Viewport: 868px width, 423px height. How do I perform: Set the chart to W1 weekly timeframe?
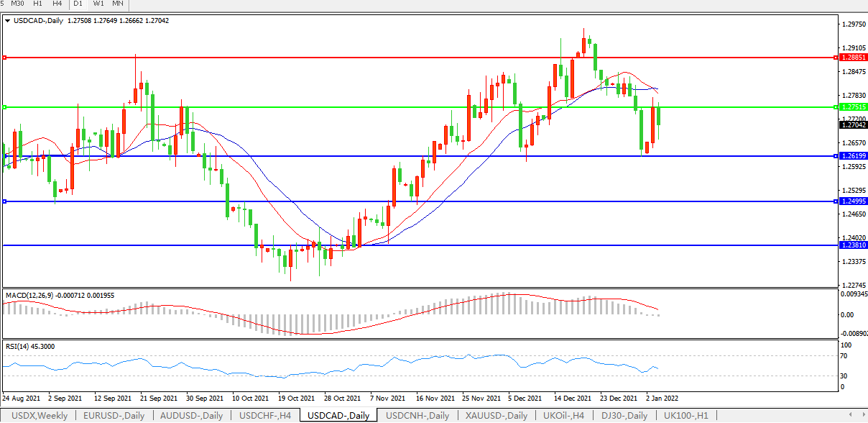click(98, 4)
